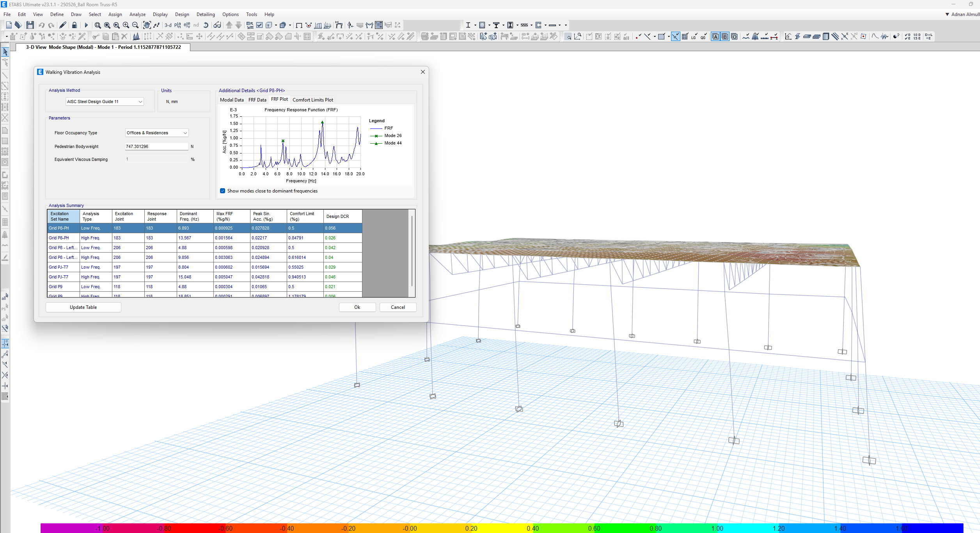This screenshot has height=533, width=980.
Task: Click the Update Table button
Action: [83, 307]
